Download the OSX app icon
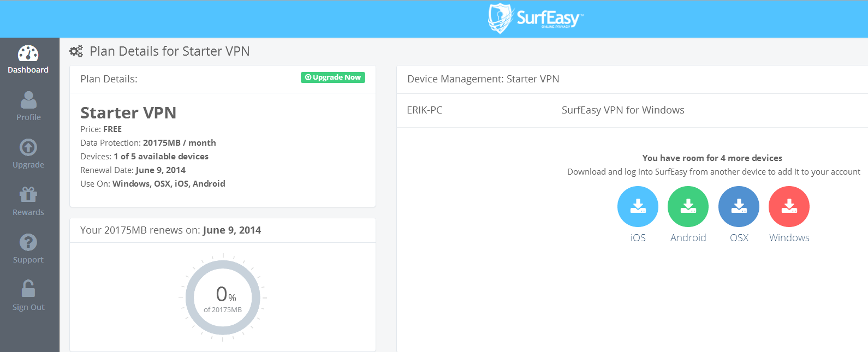The image size is (868, 352). (739, 206)
